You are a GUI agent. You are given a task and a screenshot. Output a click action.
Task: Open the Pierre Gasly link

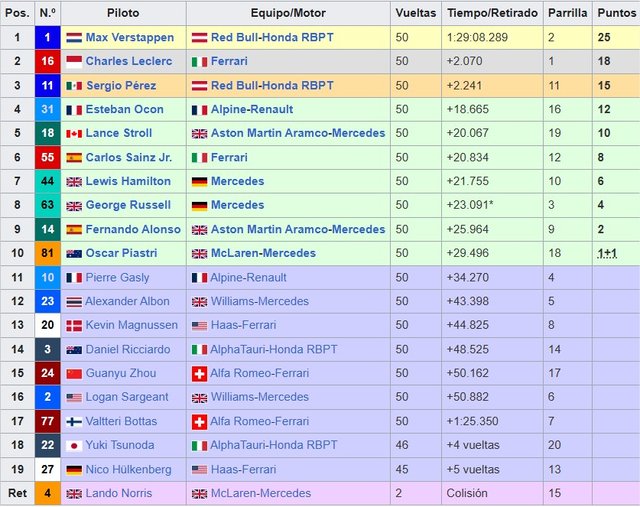point(118,278)
